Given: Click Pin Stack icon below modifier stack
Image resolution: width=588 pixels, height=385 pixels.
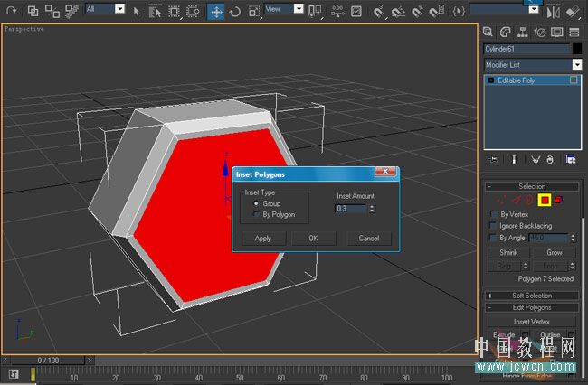Looking at the screenshot, I should (x=494, y=160).
